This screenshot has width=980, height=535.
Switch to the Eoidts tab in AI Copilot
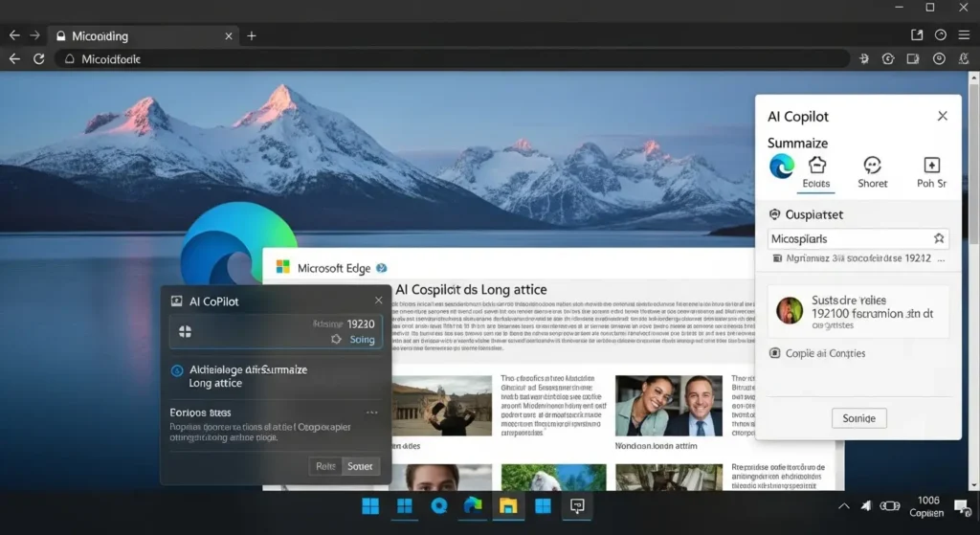pos(816,173)
